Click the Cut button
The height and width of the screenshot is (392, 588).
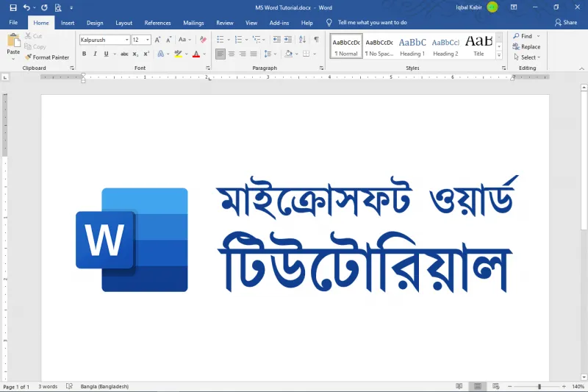pyautogui.click(x=33, y=36)
